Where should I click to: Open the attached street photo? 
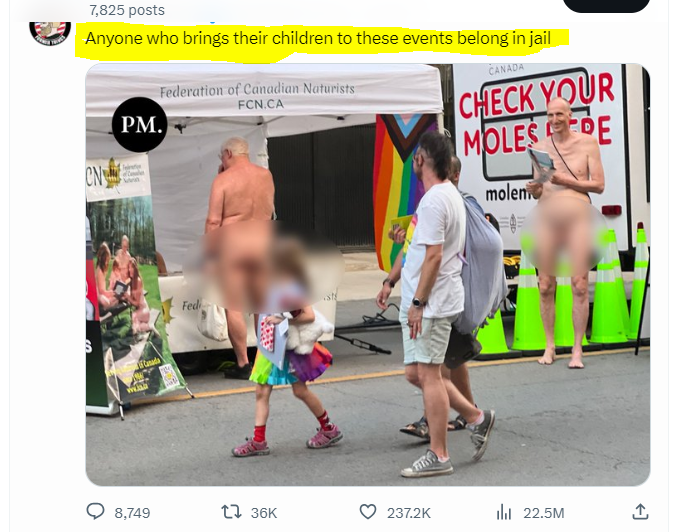coord(368,275)
